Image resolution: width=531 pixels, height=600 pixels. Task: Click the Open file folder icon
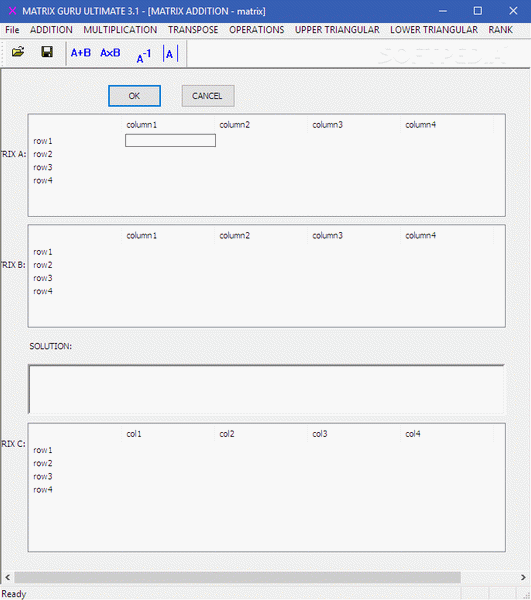pyautogui.click(x=18, y=52)
